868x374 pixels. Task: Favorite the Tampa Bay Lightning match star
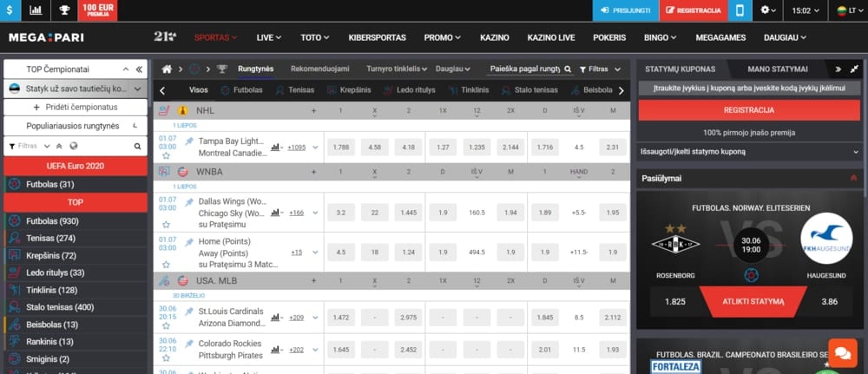(x=166, y=156)
